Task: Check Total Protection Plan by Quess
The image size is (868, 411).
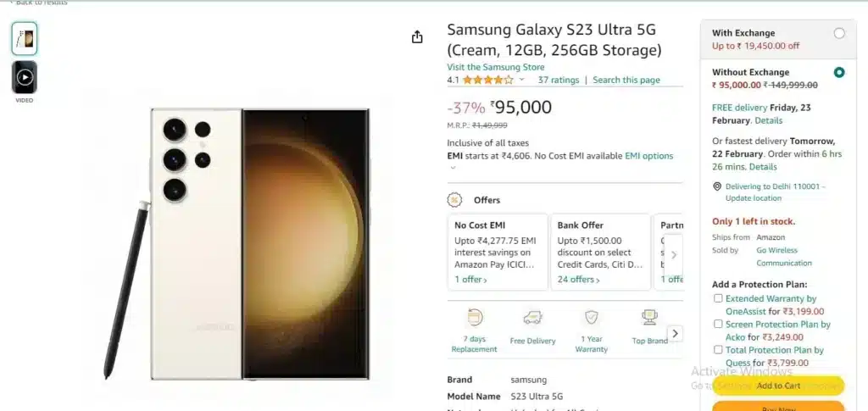Action: [718, 350]
